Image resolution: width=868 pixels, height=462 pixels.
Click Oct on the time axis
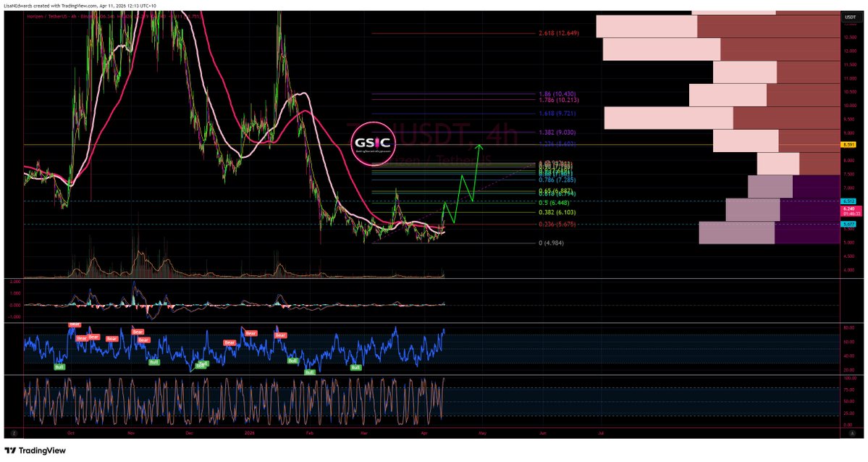71,433
